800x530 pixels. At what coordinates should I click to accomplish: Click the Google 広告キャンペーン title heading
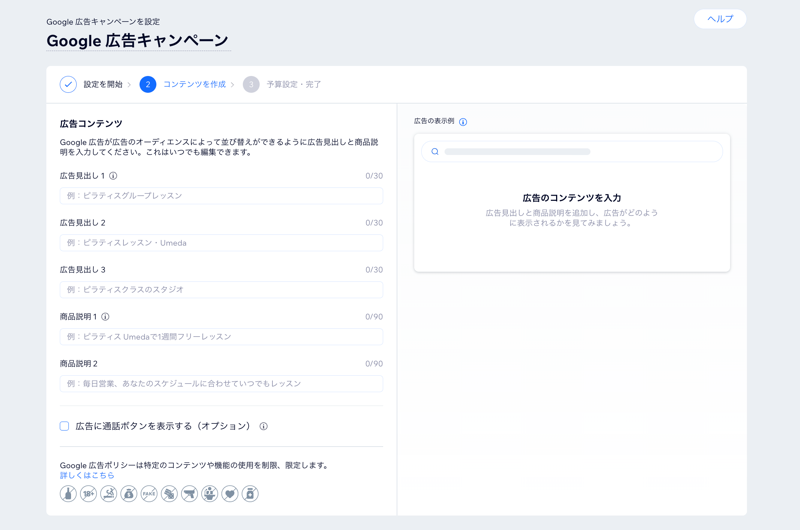point(137,40)
